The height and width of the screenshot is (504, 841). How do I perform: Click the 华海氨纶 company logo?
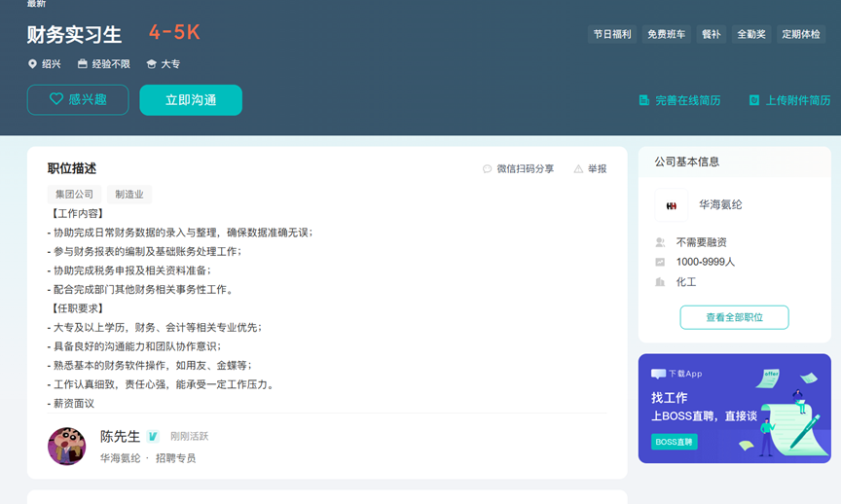(672, 205)
